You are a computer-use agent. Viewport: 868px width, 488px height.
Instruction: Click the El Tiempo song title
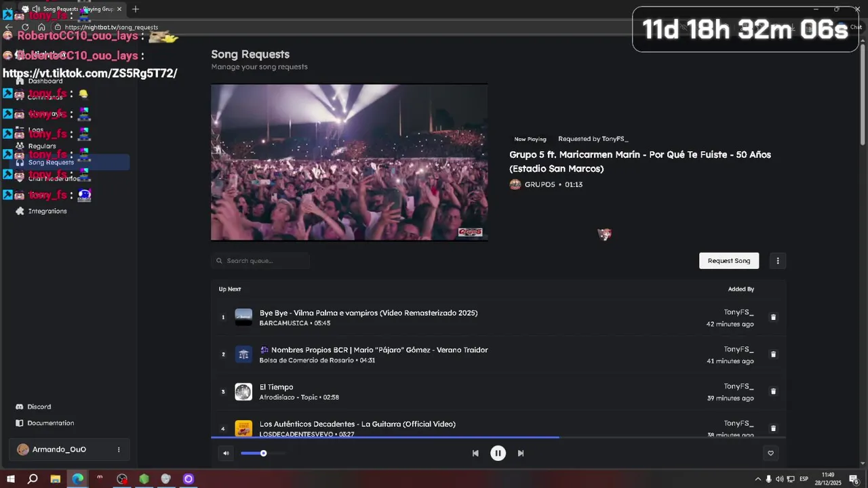(276, 387)
